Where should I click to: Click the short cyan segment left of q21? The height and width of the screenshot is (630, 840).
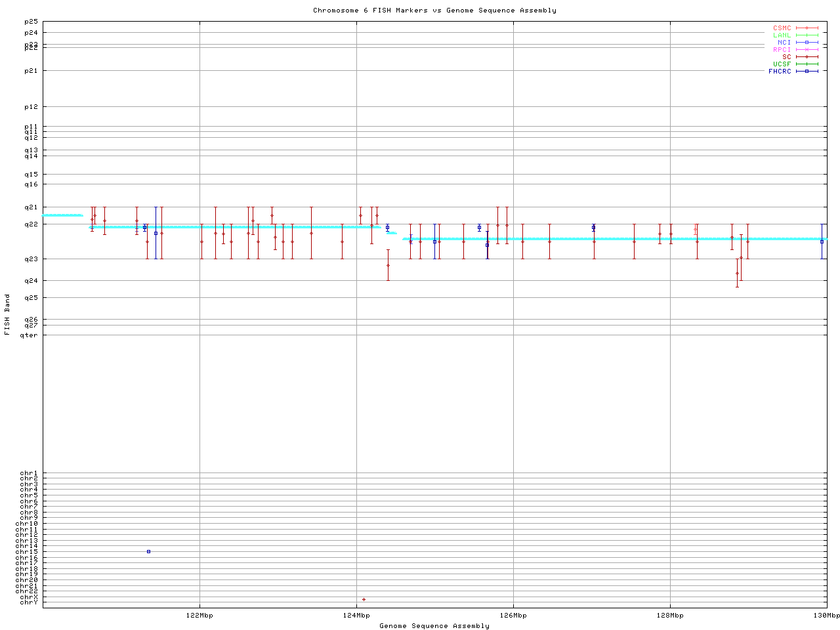point(63,215)
